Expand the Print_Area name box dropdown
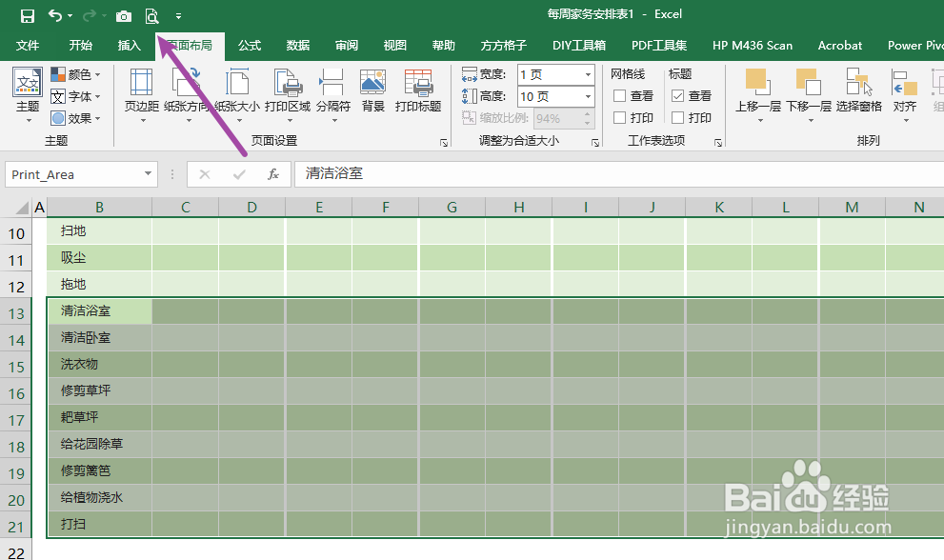The height and width of the screenshot is (560, 944). 149,174
